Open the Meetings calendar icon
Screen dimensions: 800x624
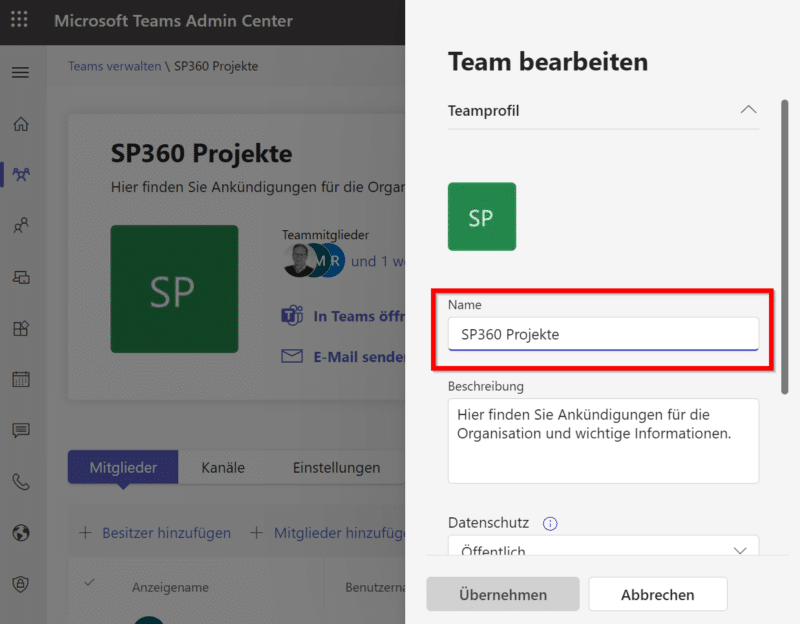pyautogui.click(x=22, y=379)
